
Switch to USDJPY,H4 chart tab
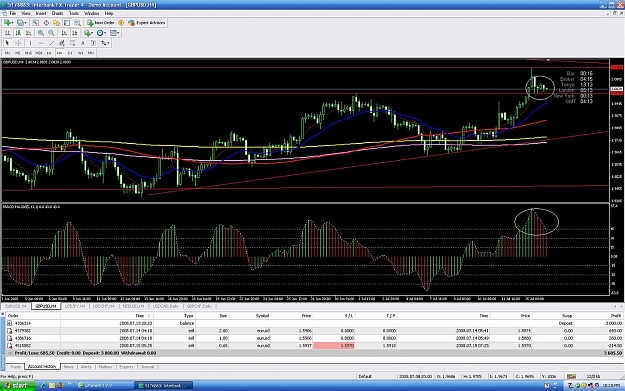point(75,306)
